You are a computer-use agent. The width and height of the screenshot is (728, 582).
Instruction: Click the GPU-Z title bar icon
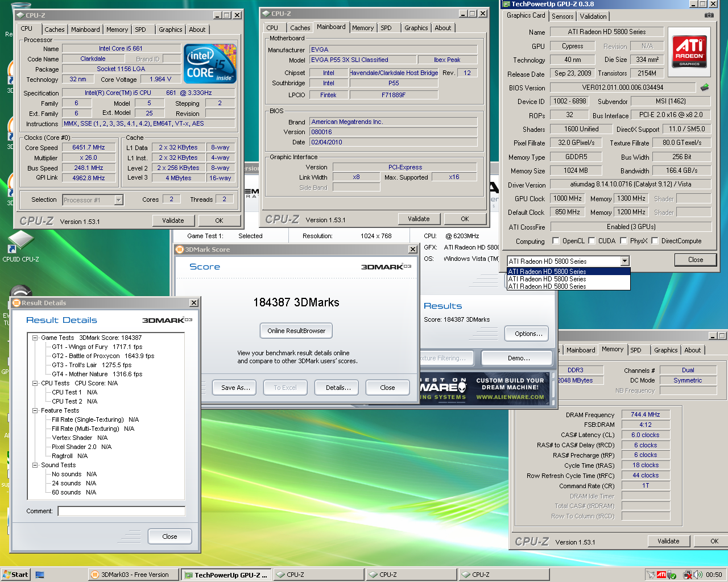click(x=506, y=4)
